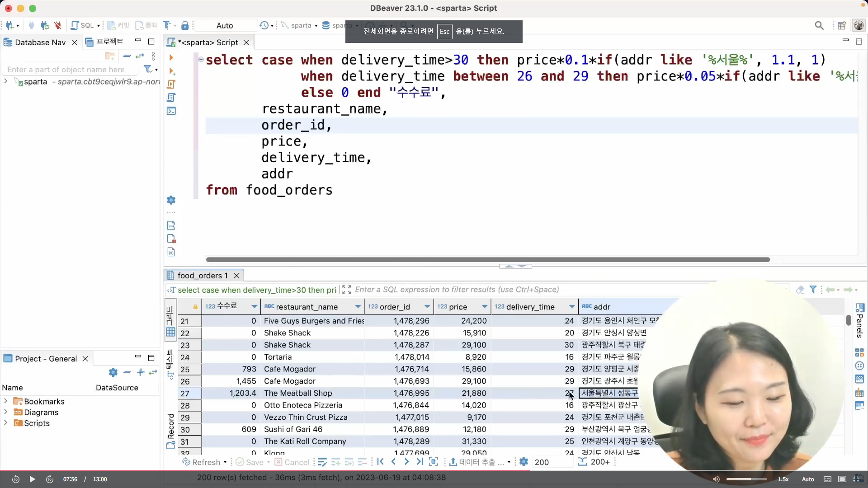Open the new database connection wizard
868x488 pixels.
pyautogui.click(x=9, y=25)
